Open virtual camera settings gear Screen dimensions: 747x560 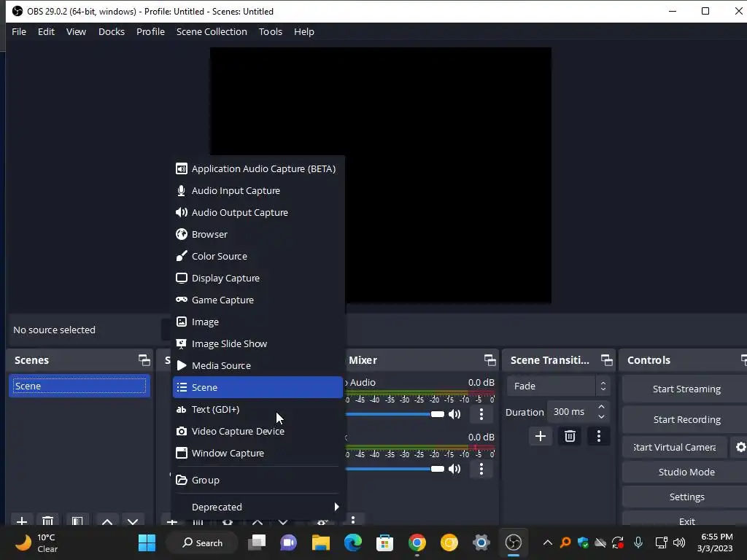tap(740, 447)
